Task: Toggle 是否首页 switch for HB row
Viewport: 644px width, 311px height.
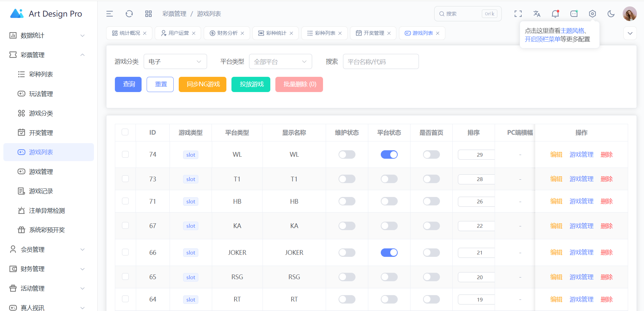Action: click(431, 201)
